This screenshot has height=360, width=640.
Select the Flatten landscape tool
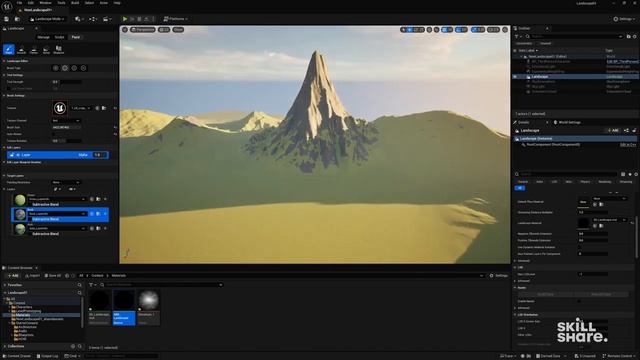[34, 50]
